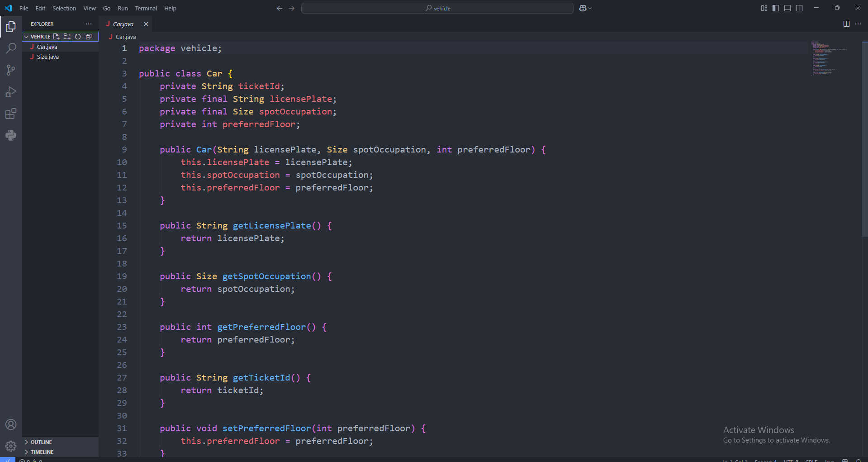Refresh the Explorer file list
Viewport: 868px width, 462px height.
[x=78, y=37]
